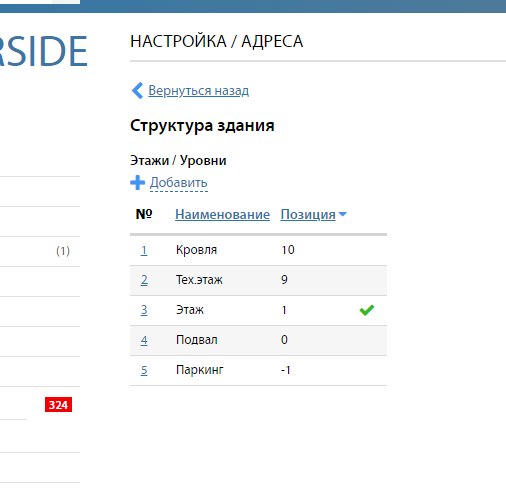Image resolution: width=506 pixels, height=489 pixels.
Task: Select the Тех.этаж cell
Action: 199,280
